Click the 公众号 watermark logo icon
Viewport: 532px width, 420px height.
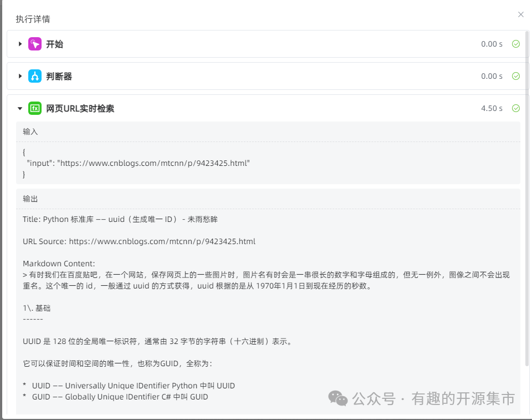point(338,398)
